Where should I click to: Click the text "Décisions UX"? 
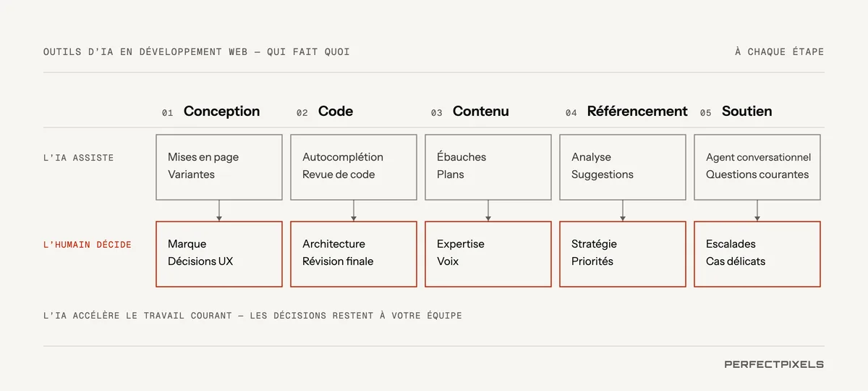[200, 261]
